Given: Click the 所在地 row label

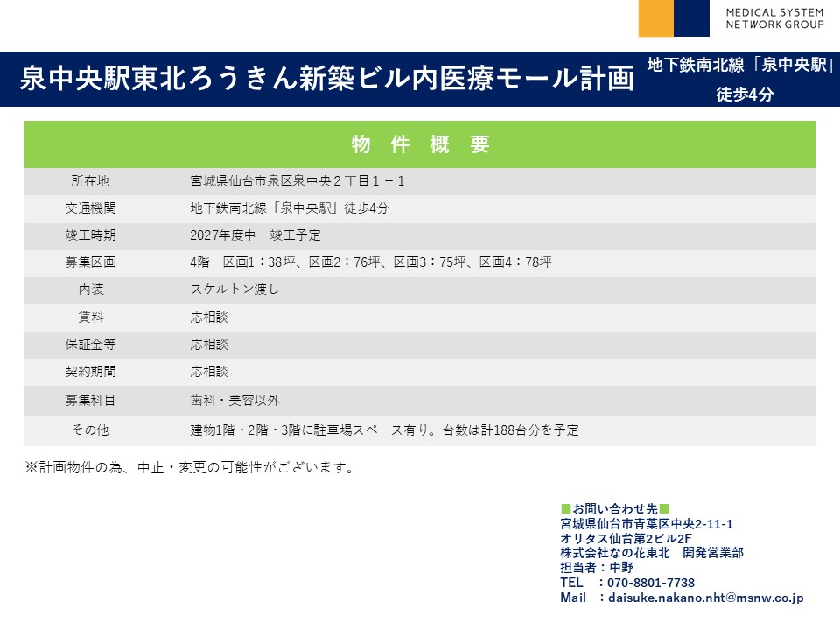Looking at the screenshot, I should (x=90, y=181).
